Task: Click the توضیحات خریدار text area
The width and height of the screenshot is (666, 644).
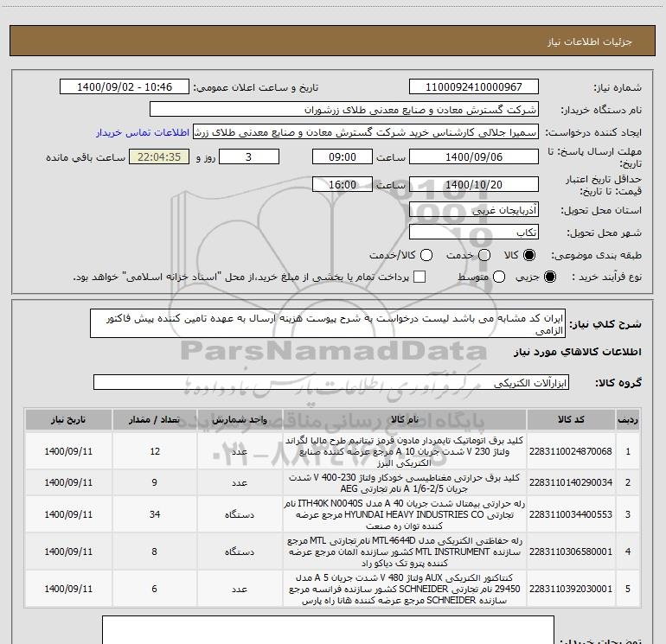Action: pos(328,630)
